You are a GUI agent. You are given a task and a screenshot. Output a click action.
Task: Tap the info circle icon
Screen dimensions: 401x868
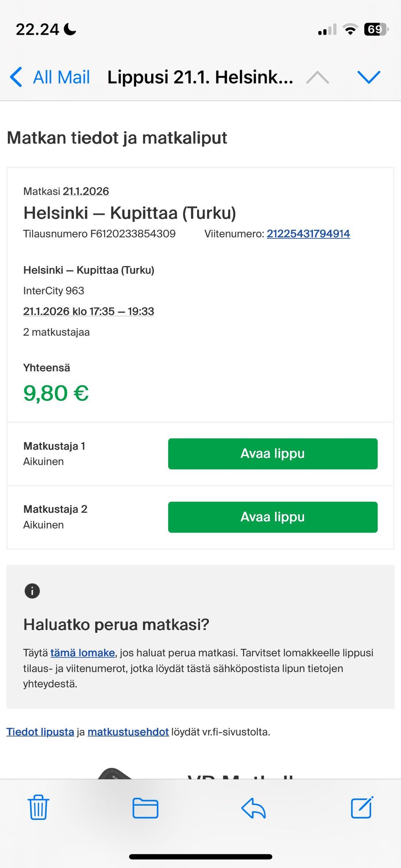[32, 591]
